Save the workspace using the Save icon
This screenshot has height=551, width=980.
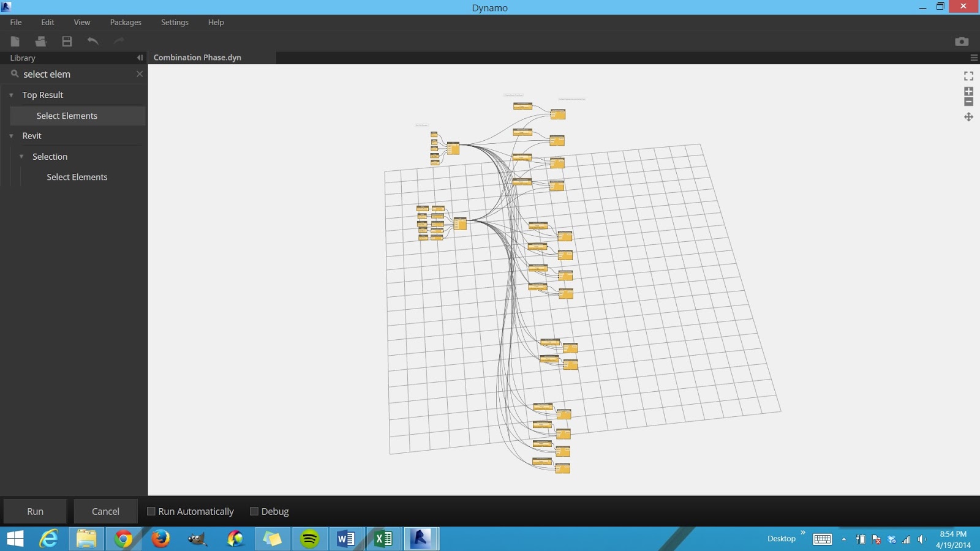click(67, 41)
